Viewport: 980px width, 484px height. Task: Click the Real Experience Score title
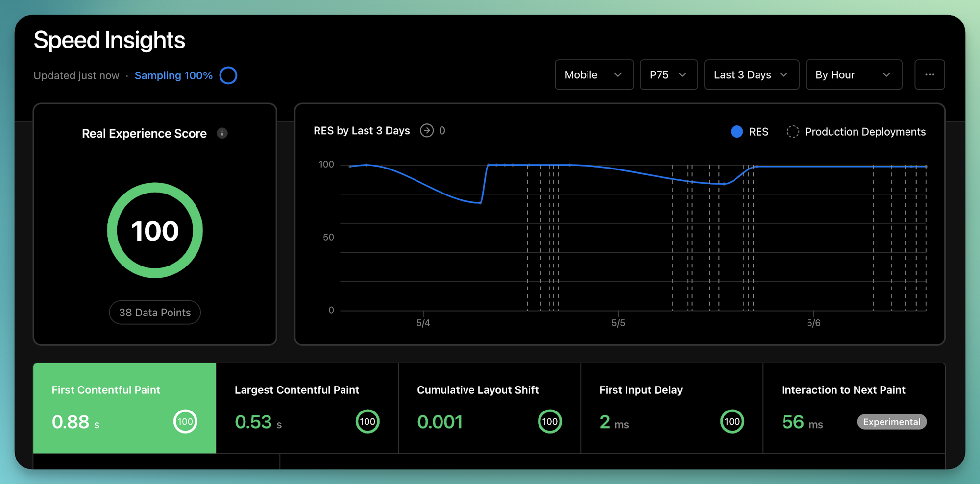click(x=144, y=133)
